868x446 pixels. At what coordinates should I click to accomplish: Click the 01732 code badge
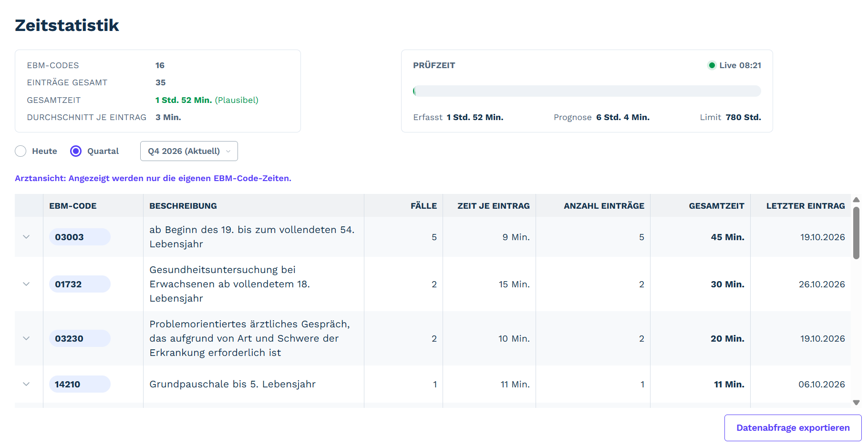80,284
